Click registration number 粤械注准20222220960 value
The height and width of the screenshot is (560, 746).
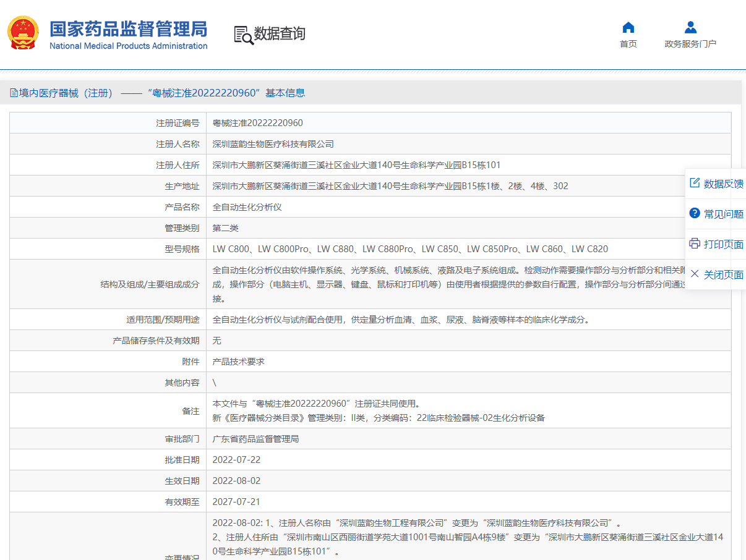[x=258, y=123]
